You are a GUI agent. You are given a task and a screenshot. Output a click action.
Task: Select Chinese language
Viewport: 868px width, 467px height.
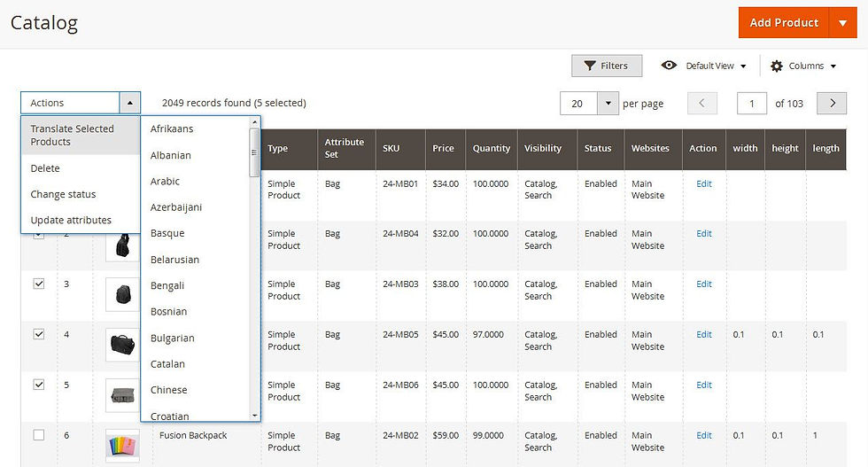tap(169, 390)
